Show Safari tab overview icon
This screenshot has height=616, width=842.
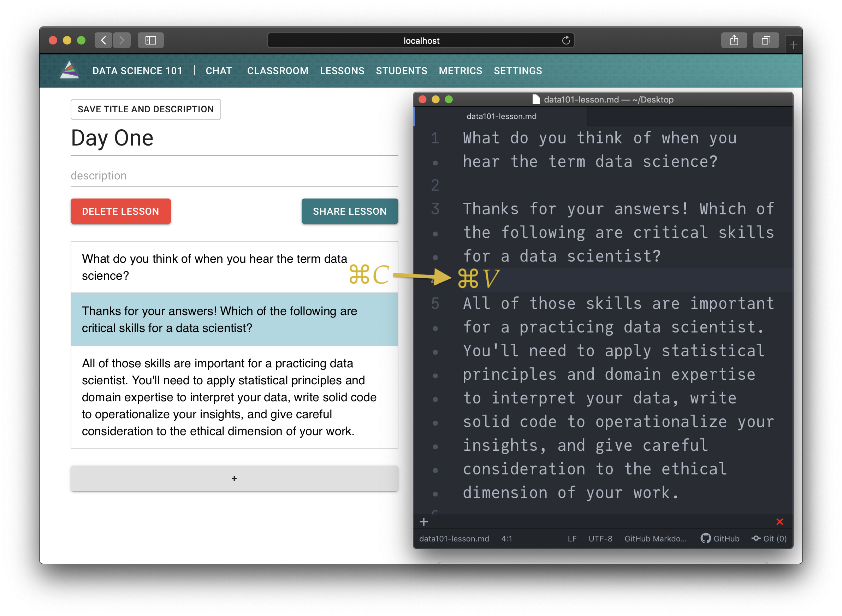[766, 40]
